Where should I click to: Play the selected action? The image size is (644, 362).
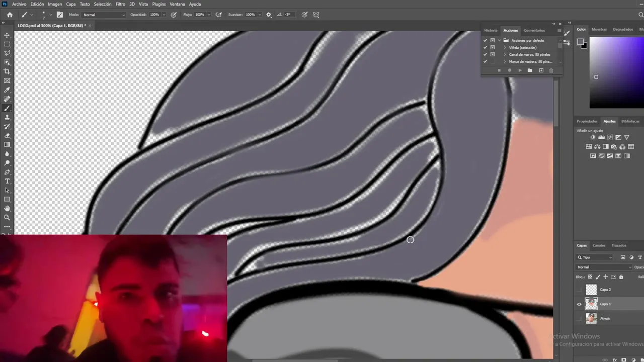pos(520,70)
